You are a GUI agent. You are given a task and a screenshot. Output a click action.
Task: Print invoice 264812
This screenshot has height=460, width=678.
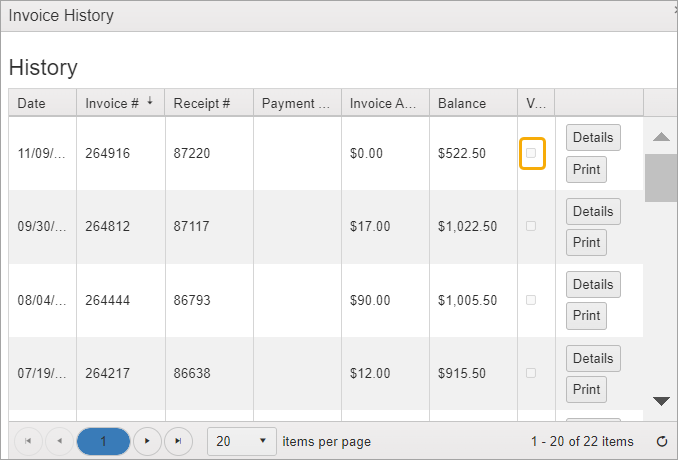tap(587, 242)
